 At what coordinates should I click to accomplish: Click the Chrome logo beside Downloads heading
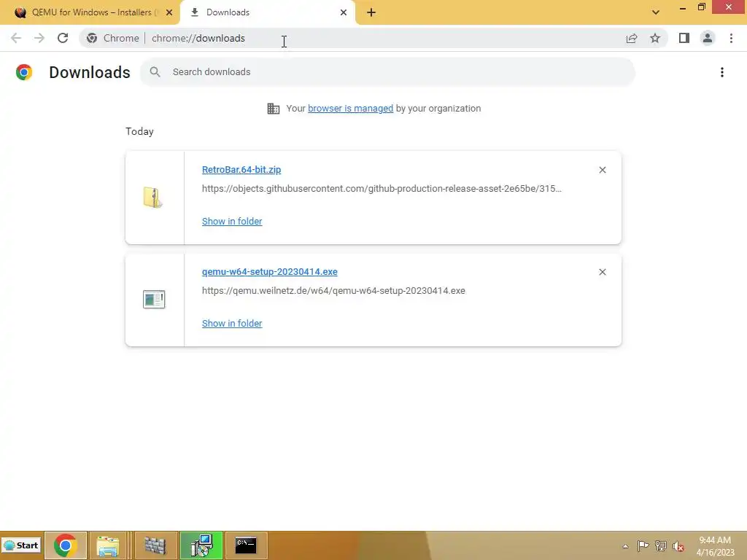pyautogui.click(x=24, y=72)
